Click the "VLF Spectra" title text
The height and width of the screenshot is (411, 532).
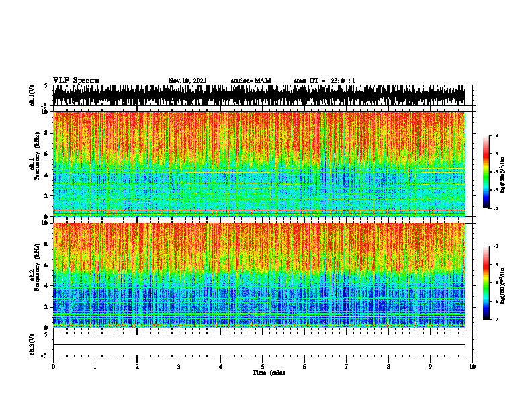pyautogui.click(x=76, y=81)
